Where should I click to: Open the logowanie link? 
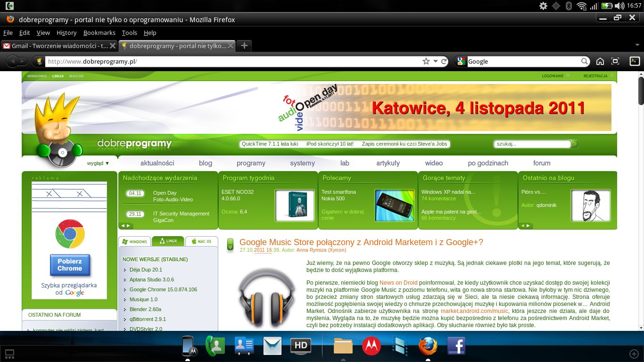(556, 75)
